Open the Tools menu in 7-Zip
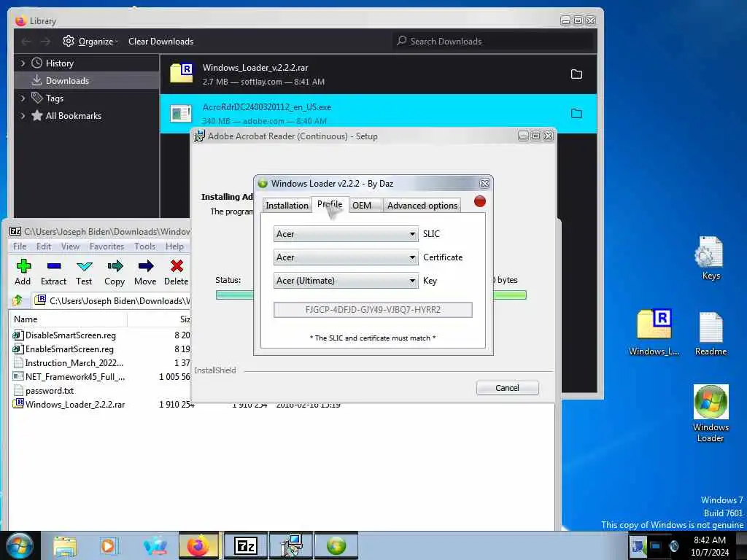 pyautogui.click(x=145, y=246)
